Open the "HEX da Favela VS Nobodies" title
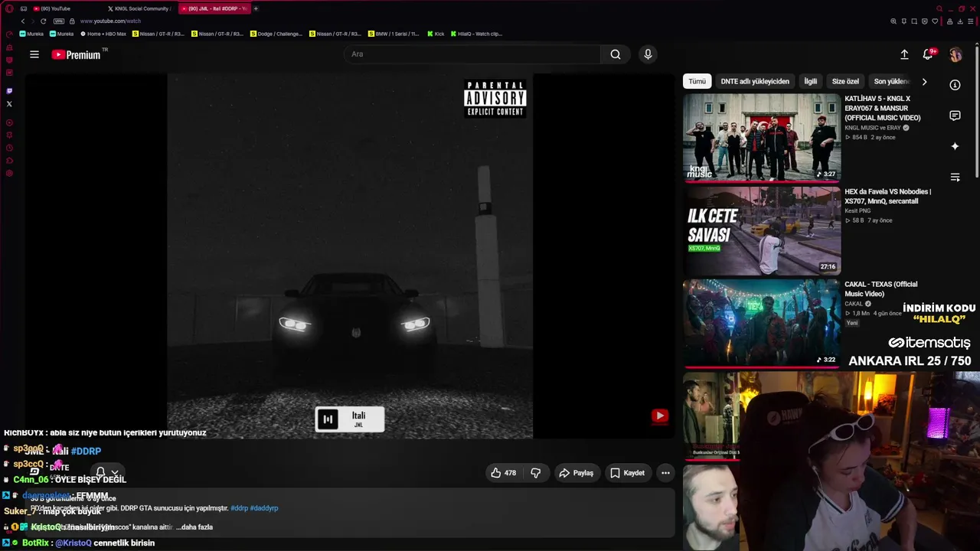This screenshot has width=980, height=551. pyautogui.click(x=888, y=197)
